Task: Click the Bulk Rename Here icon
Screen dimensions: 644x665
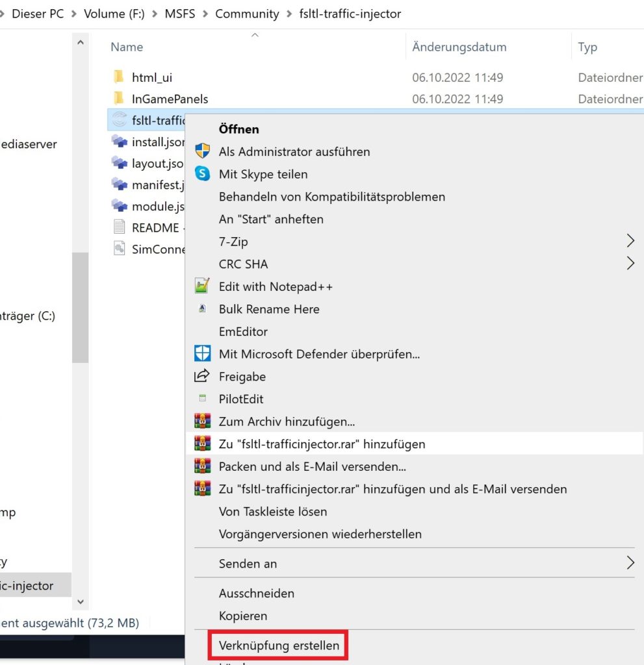Action: [203, 309]
